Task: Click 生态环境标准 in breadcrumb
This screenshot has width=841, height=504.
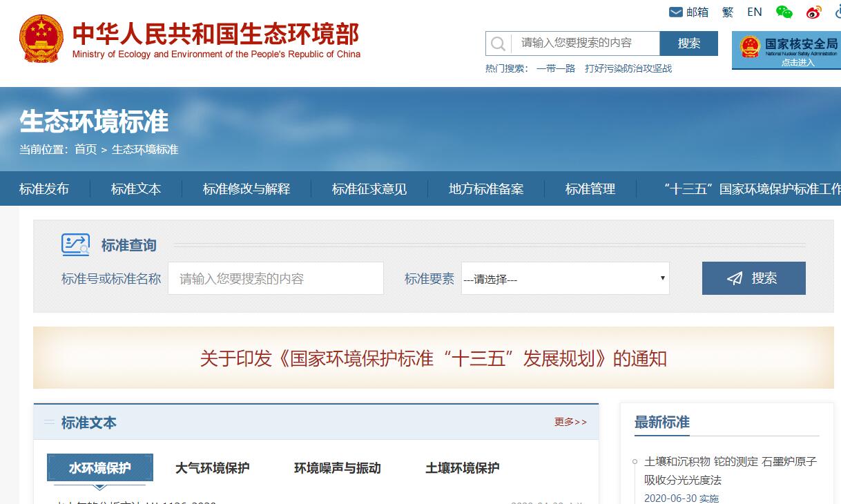Action: point(145,149)
